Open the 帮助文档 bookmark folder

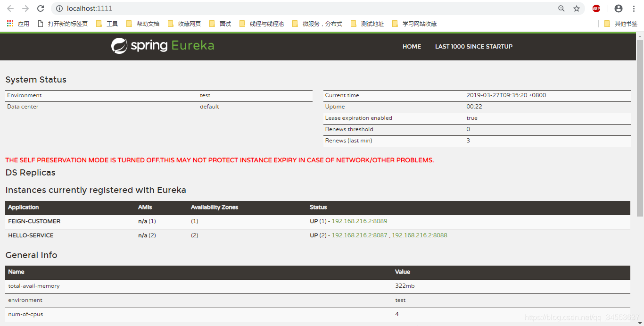[x=143, y=24]
